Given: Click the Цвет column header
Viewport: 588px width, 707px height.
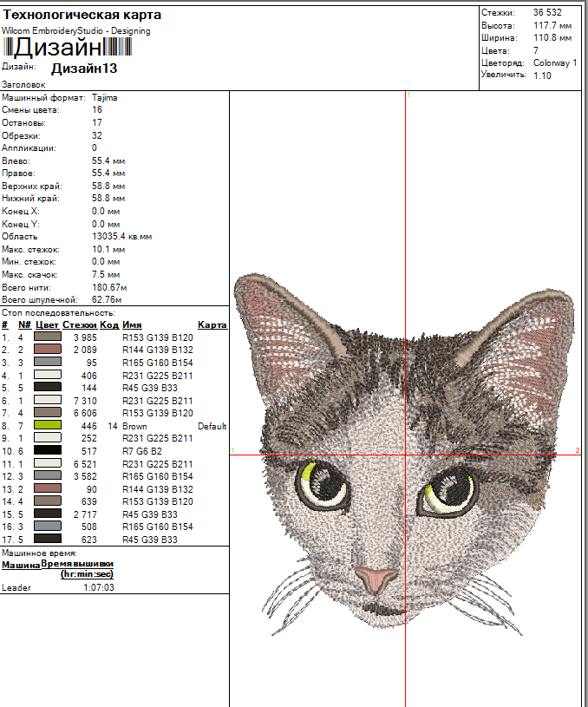Looking at the screenshot, I should pyautogui.click(x=47, y=324).
